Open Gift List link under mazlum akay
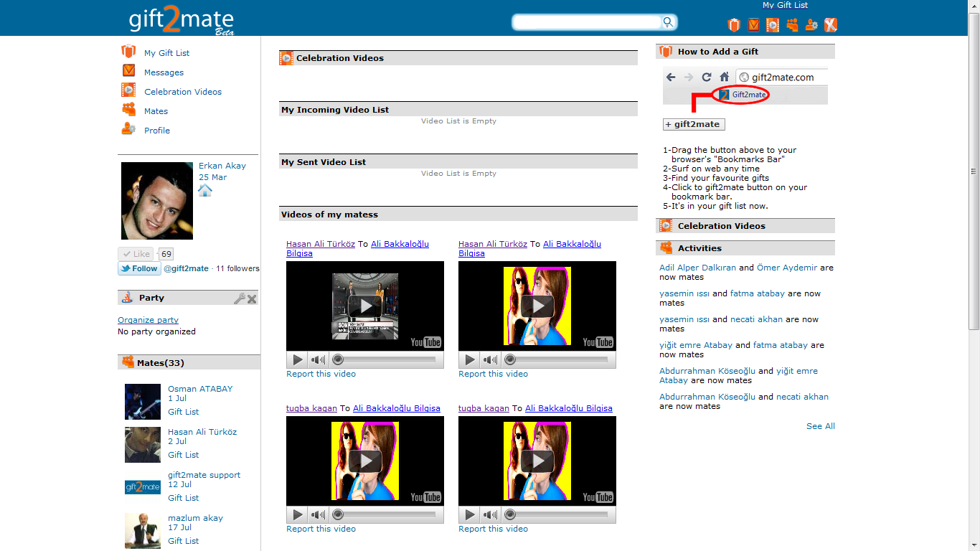 point(184,541)
